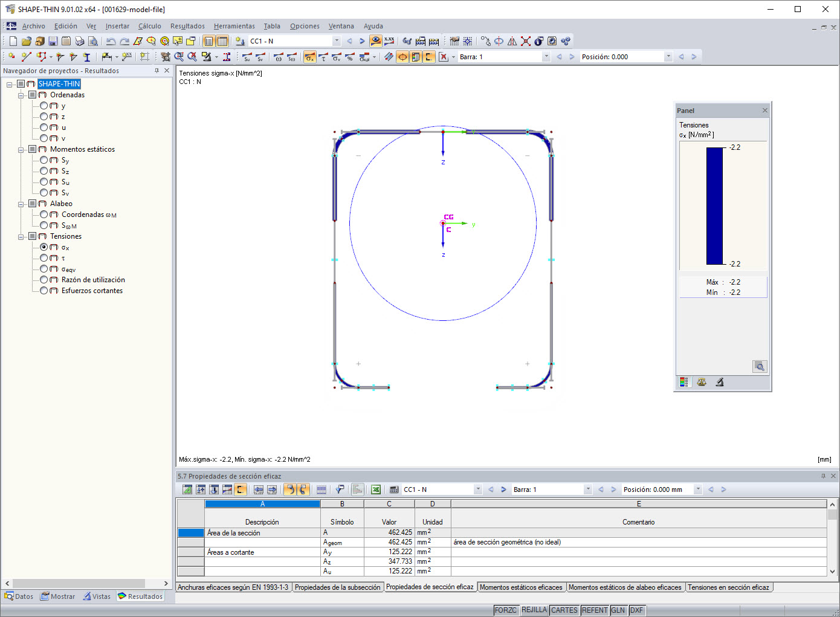Toggle show results eye icon
This screenshot has height=617, width=840.
click(376, 41)
